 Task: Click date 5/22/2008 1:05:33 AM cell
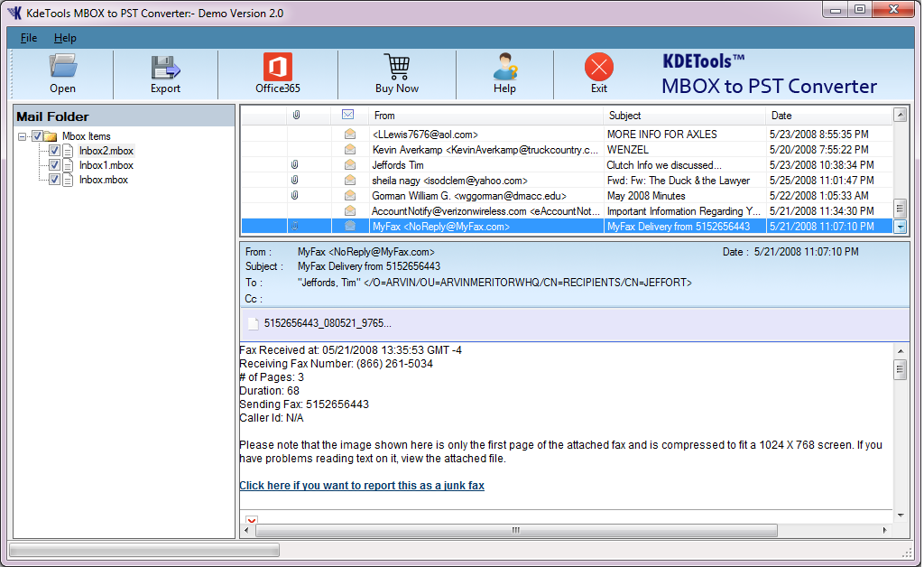tap(818, 196)
